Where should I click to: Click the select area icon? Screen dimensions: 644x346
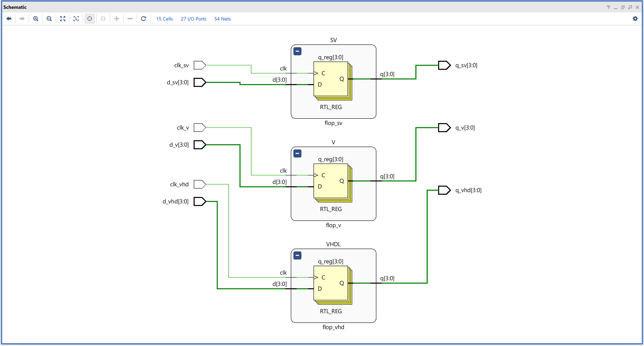coord(76,19)
